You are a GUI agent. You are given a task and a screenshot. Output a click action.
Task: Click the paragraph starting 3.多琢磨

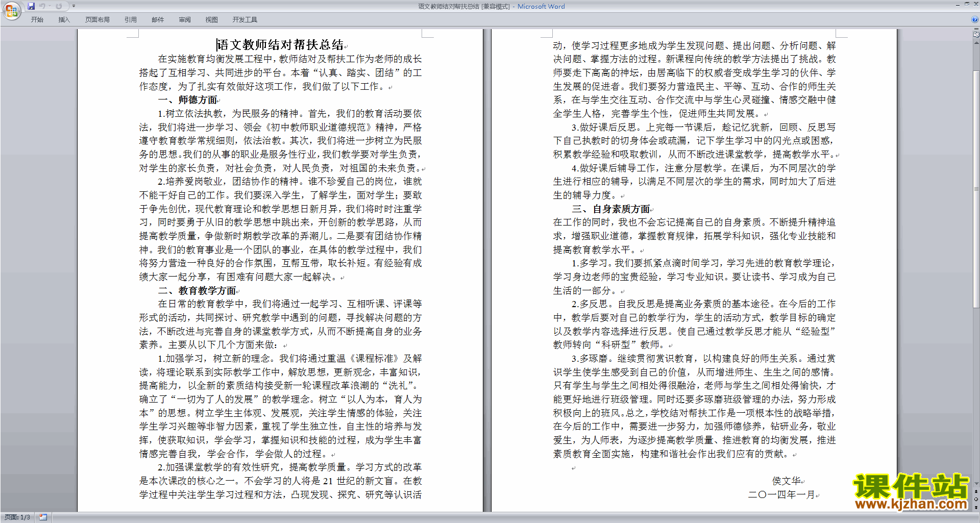click(x=695, y=406)
